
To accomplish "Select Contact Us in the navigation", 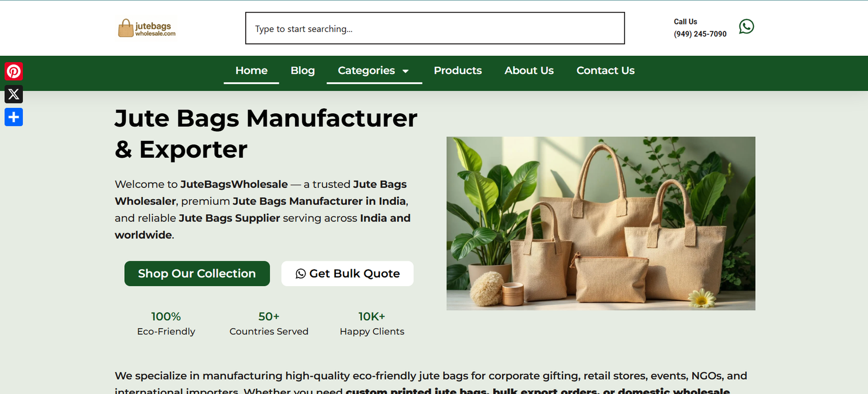I will (605, 70).
